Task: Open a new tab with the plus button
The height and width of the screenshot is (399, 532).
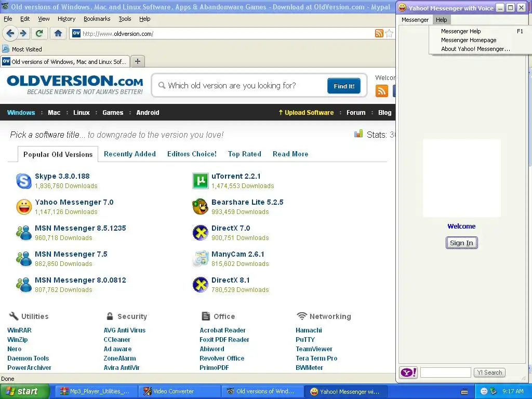Action: pos(137,61)
